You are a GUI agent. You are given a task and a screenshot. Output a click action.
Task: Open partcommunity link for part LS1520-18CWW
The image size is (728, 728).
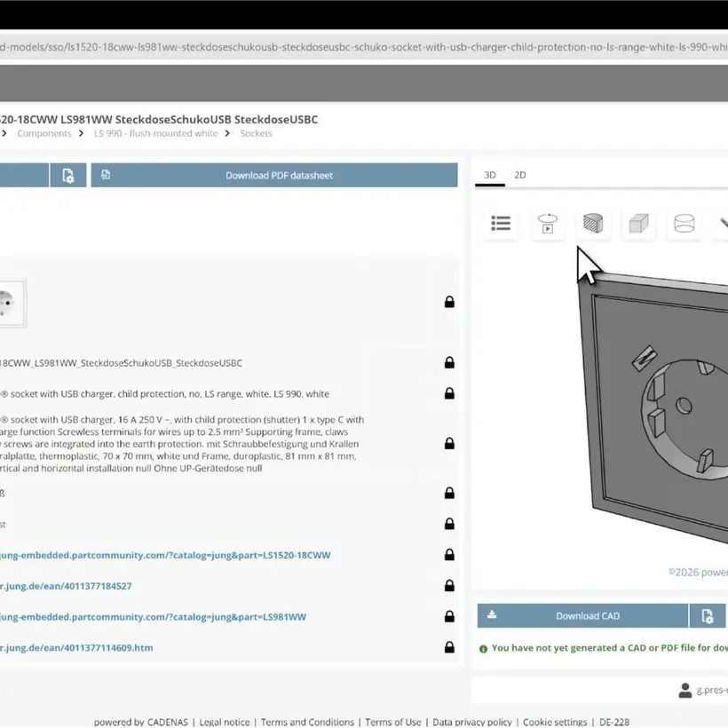165,555
